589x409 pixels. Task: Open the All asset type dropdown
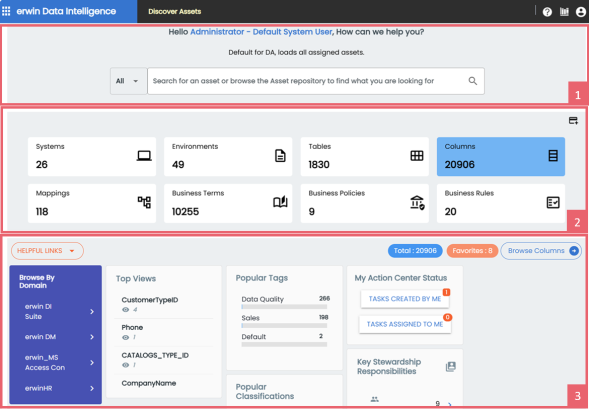(x=128, y=81)
